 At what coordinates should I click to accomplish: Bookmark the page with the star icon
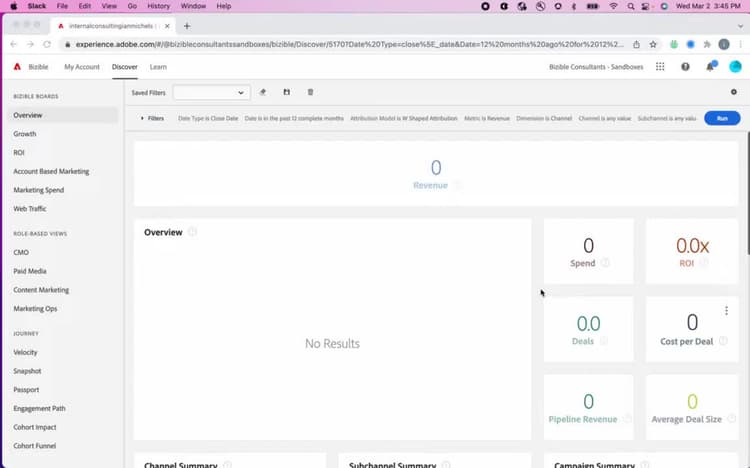653,45
